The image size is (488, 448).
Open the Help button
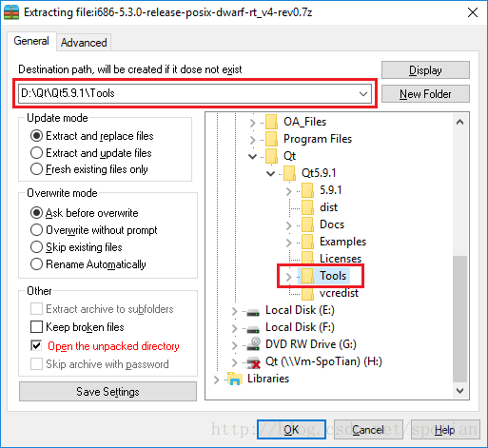click(445, 430)
